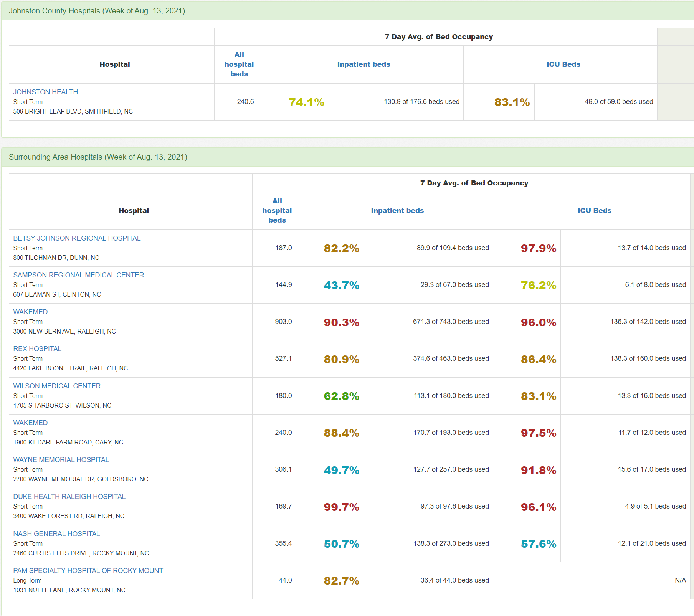Open Wilson Medical Center link
Screen dimensions: 694x616
(x=57, y=386)
